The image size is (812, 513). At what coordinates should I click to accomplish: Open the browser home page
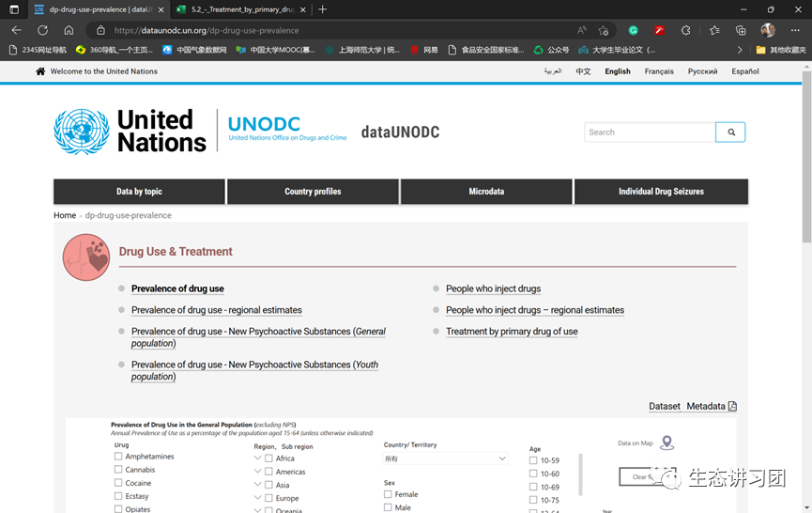pos(69,30)
